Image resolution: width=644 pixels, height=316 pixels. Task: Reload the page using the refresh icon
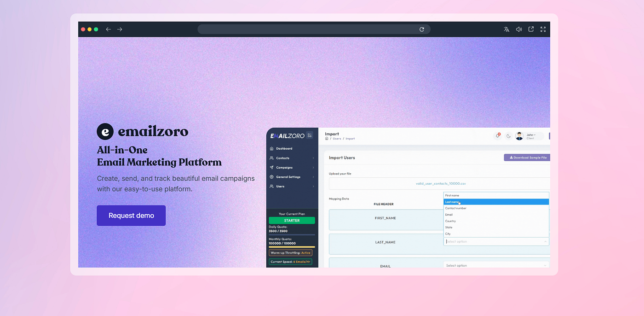421,29
